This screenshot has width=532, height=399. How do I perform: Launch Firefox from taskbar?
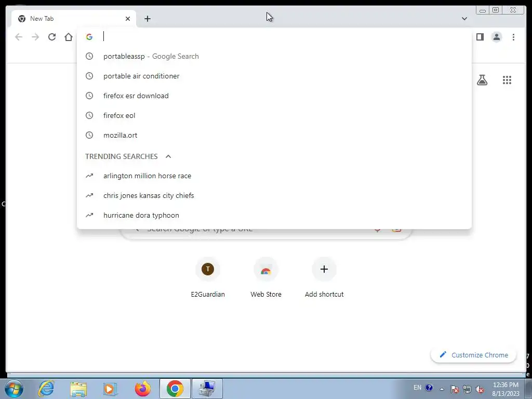[142, 389]
